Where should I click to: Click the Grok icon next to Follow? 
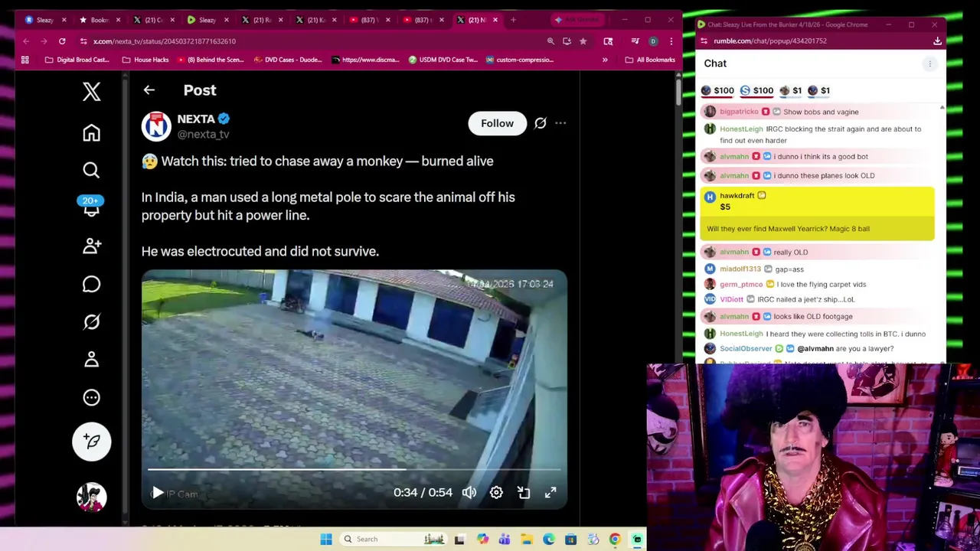(541, 123)
